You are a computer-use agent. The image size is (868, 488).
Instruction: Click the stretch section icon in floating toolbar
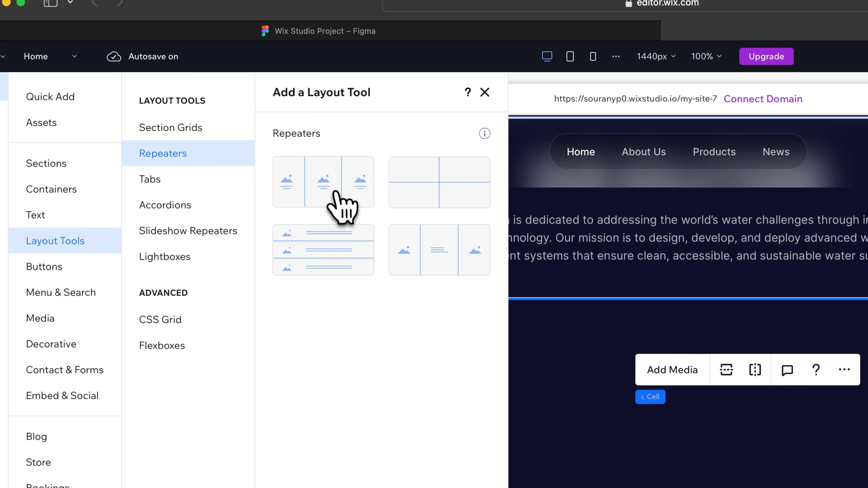point(726,369)
